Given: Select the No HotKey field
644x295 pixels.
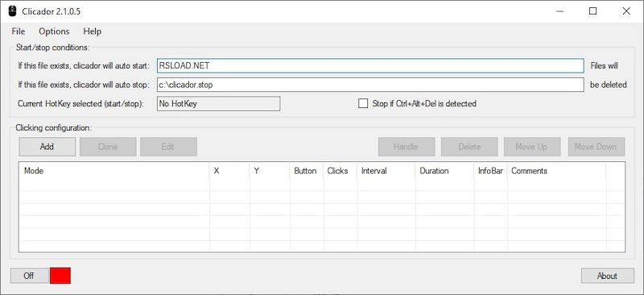Looking at the screenshot, I should (x=218, y=104).
